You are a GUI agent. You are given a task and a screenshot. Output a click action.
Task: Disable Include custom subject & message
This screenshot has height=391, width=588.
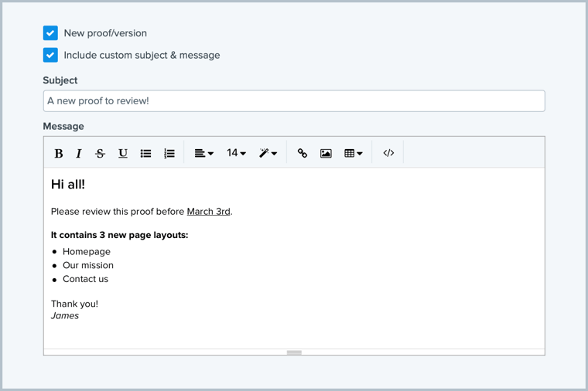(x=50, y=55)
